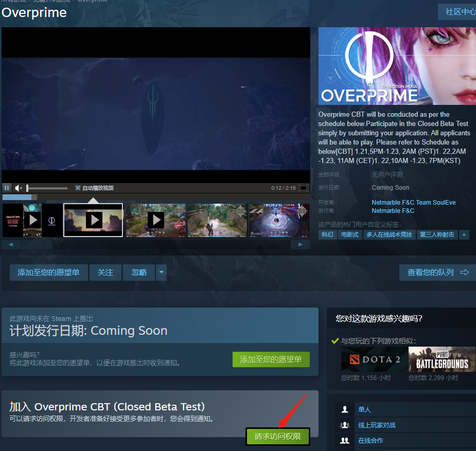Unmute the trailer with the speaker icon
This screenshot has height=451, width=476.
[x=19, y=188]
